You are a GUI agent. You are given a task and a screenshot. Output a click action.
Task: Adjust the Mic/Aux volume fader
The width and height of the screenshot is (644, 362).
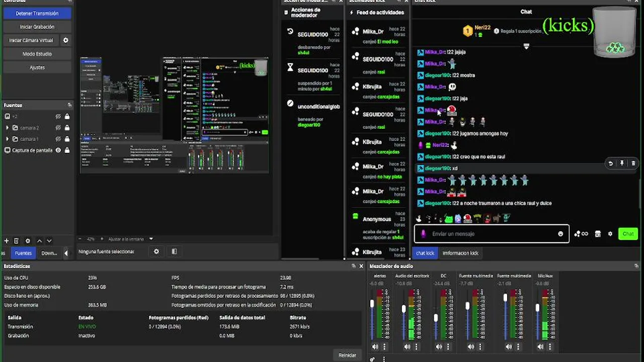click(x=537, y=307)
